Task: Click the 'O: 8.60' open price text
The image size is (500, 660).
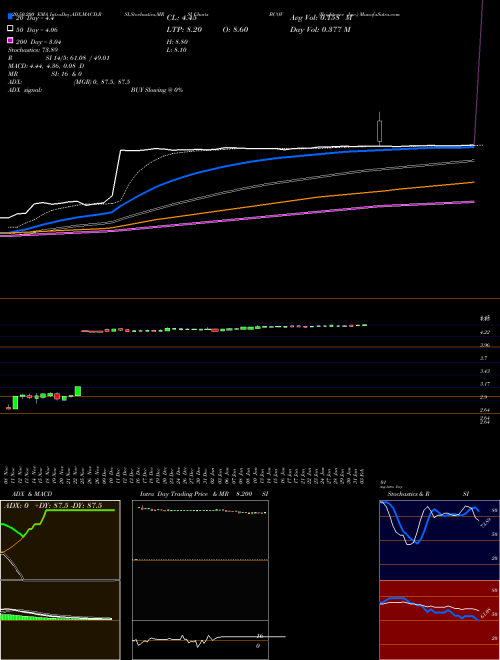Action: click(234, 29)
